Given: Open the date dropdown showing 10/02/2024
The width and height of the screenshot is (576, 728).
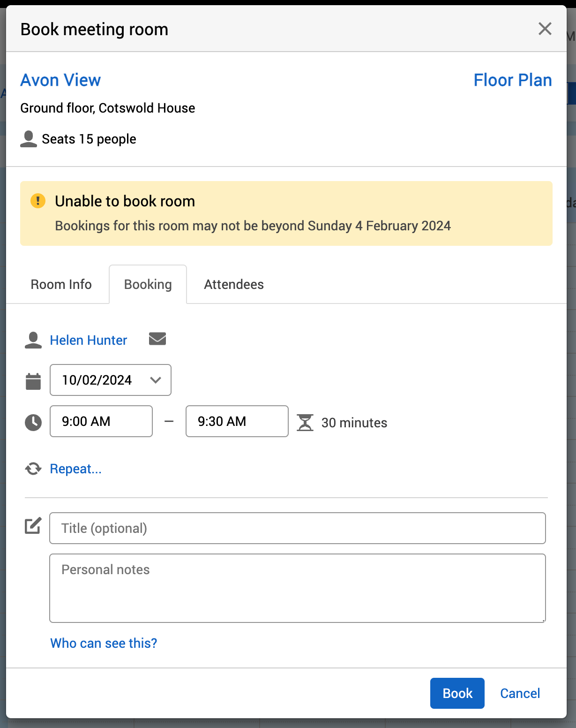Looking at the screenshot, I should (x=111, y=380).
